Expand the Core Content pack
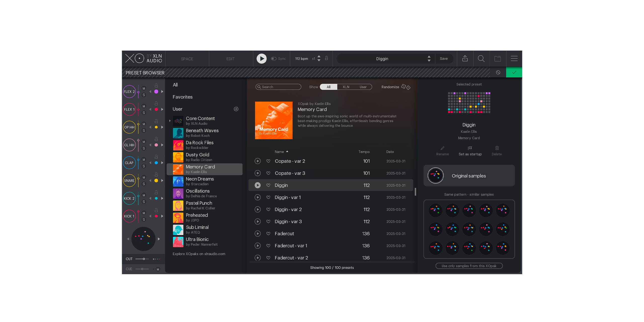The image size is (644, 322). click(170, 121)
